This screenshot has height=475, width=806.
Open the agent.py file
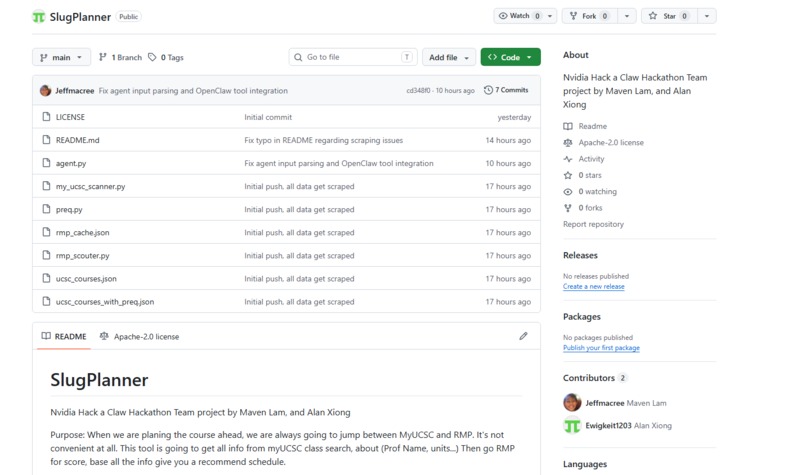coord(71,163)
